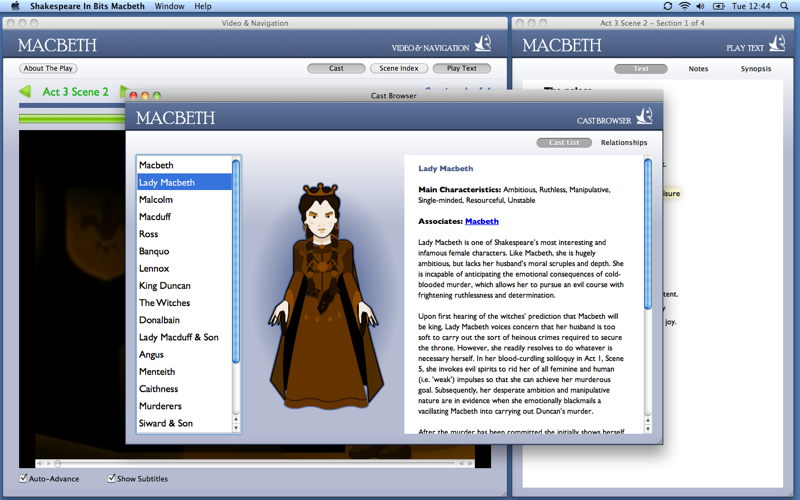Click description panel scroll down arrow

[x=648, y=429]
